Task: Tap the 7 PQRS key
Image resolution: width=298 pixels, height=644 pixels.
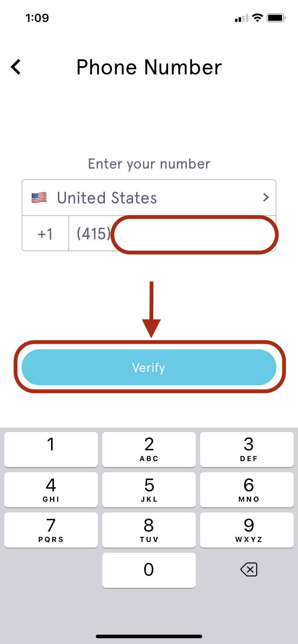Action: coord(51,530)
